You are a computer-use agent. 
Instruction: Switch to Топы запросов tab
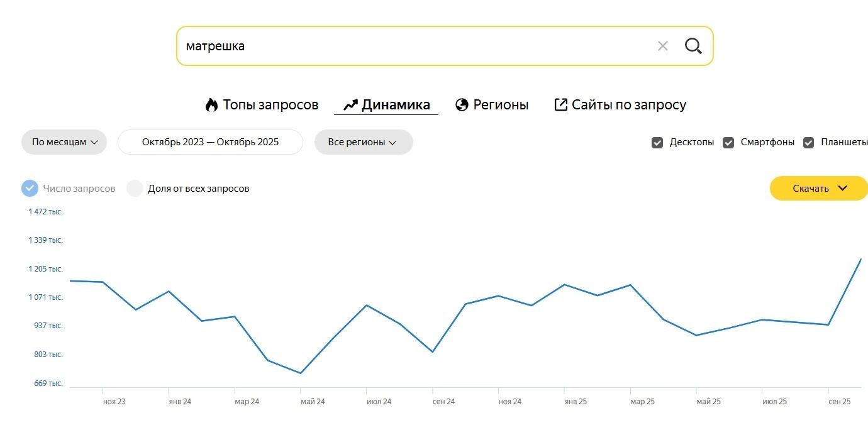tap(270, 105)
